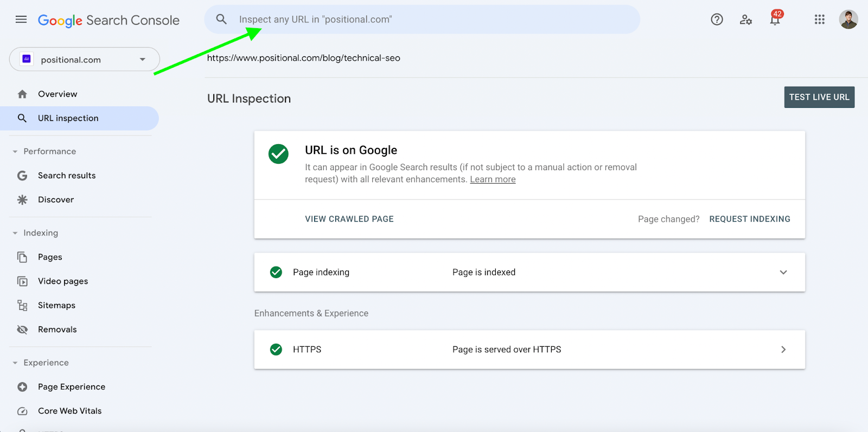Image resolution: width=868 pixels, height=432 pixels.
Task: Open the Core Web Vitals report
Action: 70,411
